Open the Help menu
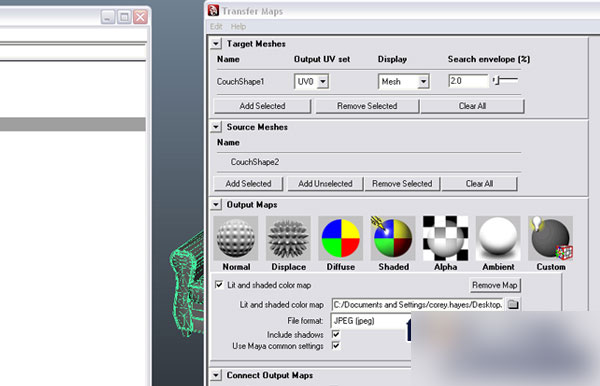 [x=238, y=26]
